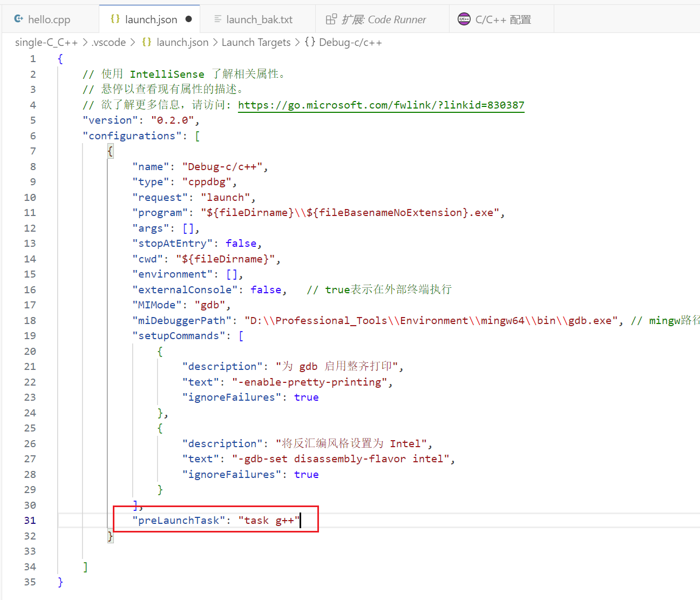Open the Debug-c/c++ breadcrumb symbol list
The image size is (700, 600).
[x=350, y=42]
